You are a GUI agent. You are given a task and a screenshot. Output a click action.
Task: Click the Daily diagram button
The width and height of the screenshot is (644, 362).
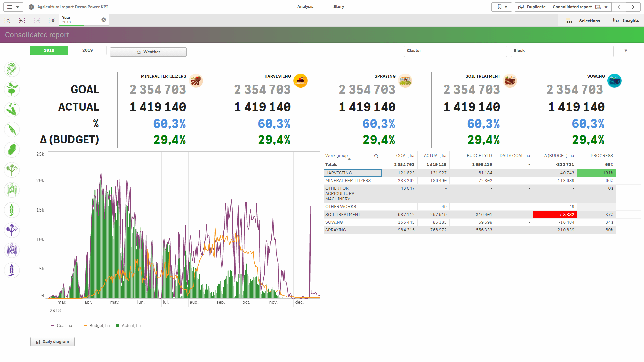52,342
